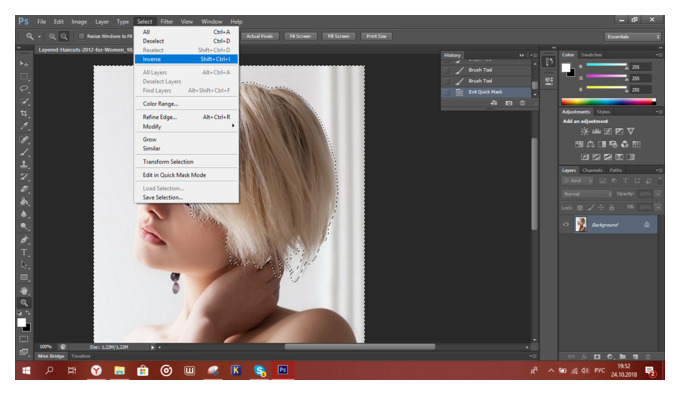
Task: Click the R color slider
Action: click(606, 65)
